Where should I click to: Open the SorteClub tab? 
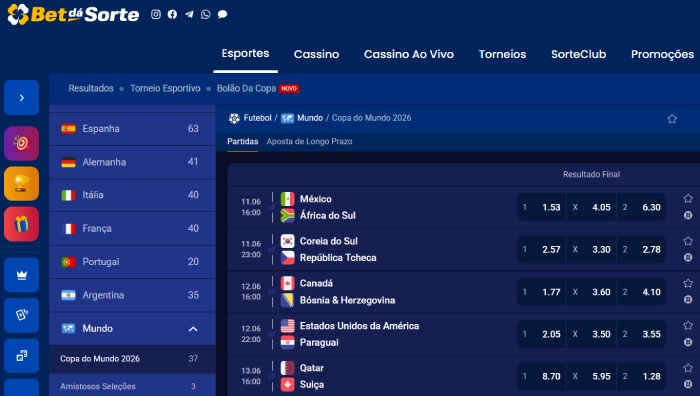pos(578,54)
